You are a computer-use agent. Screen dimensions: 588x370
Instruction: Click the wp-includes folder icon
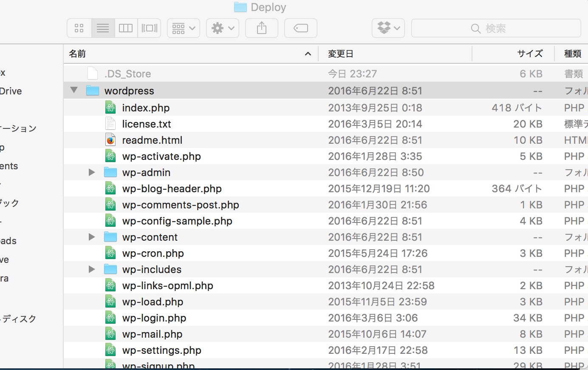point(110,269)
